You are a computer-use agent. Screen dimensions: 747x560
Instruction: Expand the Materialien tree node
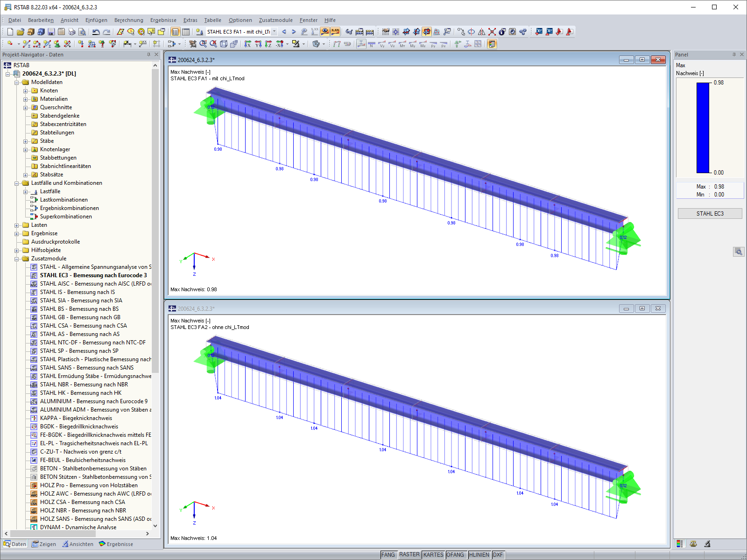[26, 99]
